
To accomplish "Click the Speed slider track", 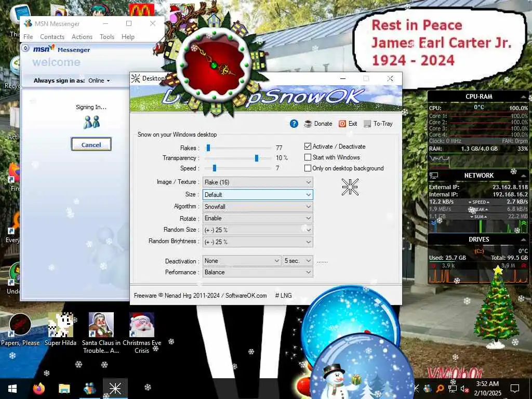I will pyautogui.click(x=239, y=168).
